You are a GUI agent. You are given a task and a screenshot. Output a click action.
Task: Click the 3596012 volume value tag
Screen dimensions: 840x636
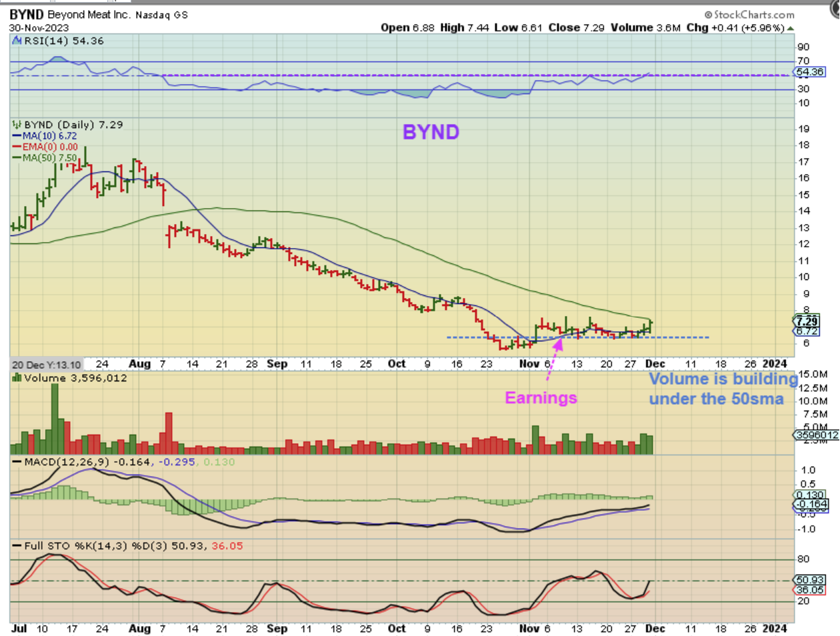coord(817,435)
